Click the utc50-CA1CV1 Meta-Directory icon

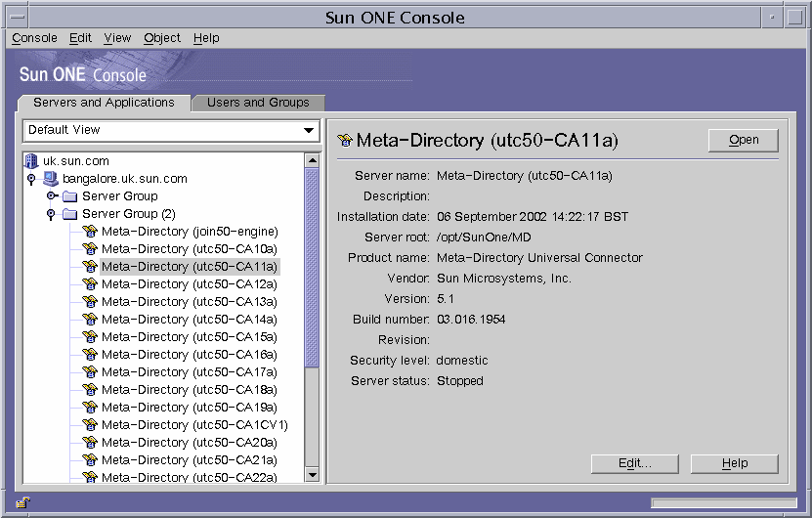pyautogui.click(x=90, y=425)
